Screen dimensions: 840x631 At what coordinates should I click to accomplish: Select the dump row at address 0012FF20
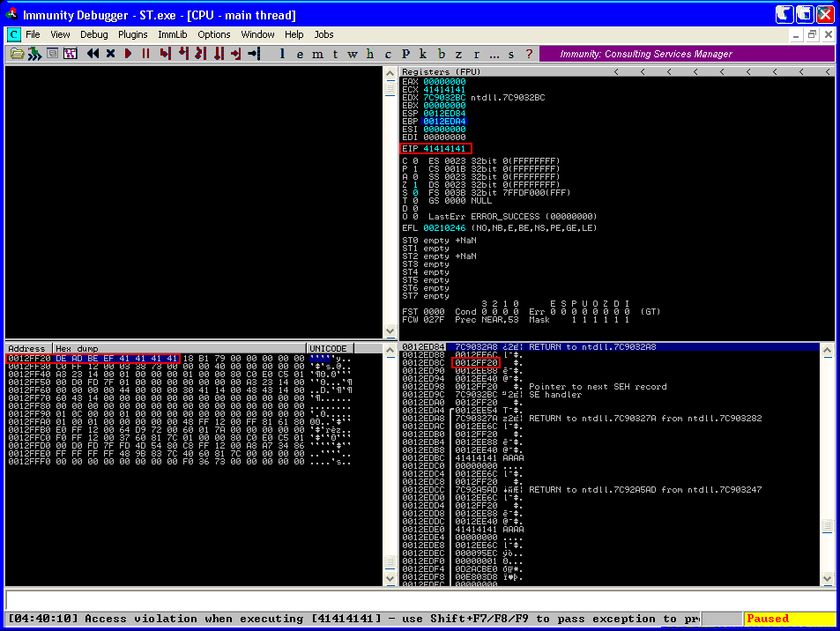tap(180, 359)
